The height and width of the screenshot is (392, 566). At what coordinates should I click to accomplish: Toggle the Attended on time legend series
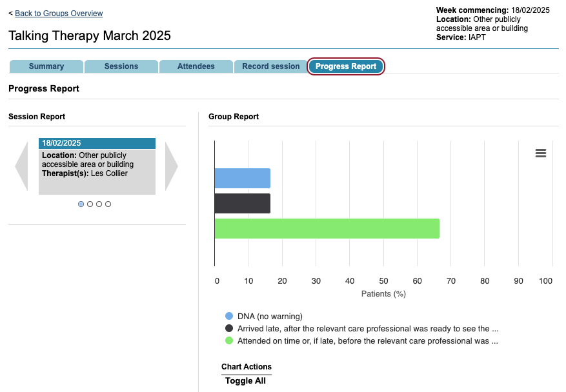click(x=367, y=340)
